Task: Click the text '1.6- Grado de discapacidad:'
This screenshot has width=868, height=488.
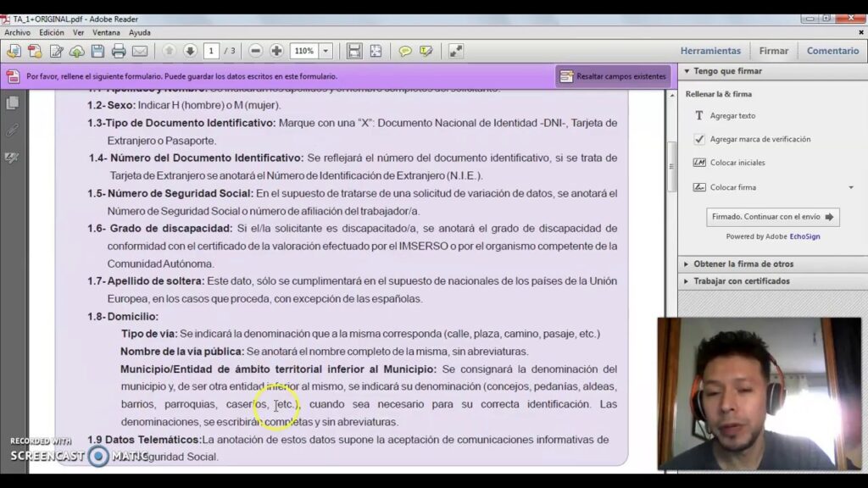Action: tap(160, 229)
